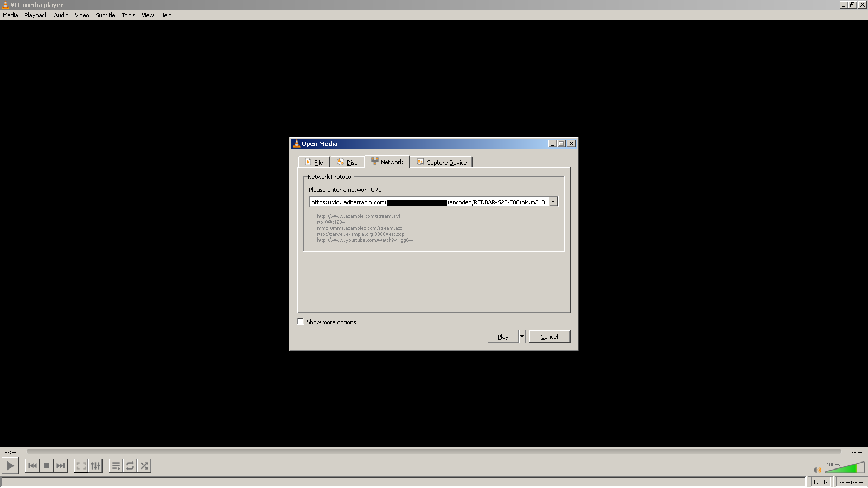Click the Network Protocol group label
This screenshot has width=868, height=488.
[x=330, y=177]
